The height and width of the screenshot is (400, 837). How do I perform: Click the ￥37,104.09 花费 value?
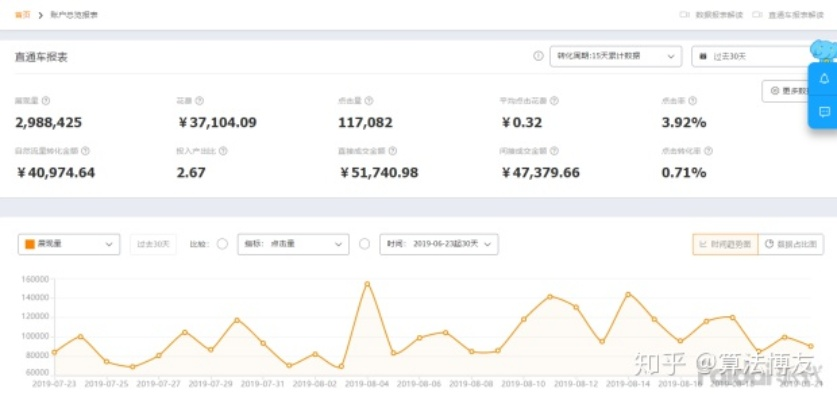pos(217,123)
